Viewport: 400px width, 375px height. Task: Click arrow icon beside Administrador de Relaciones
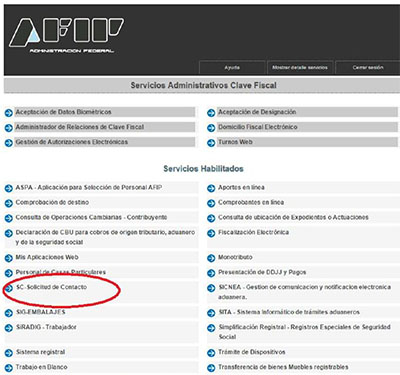9,128
